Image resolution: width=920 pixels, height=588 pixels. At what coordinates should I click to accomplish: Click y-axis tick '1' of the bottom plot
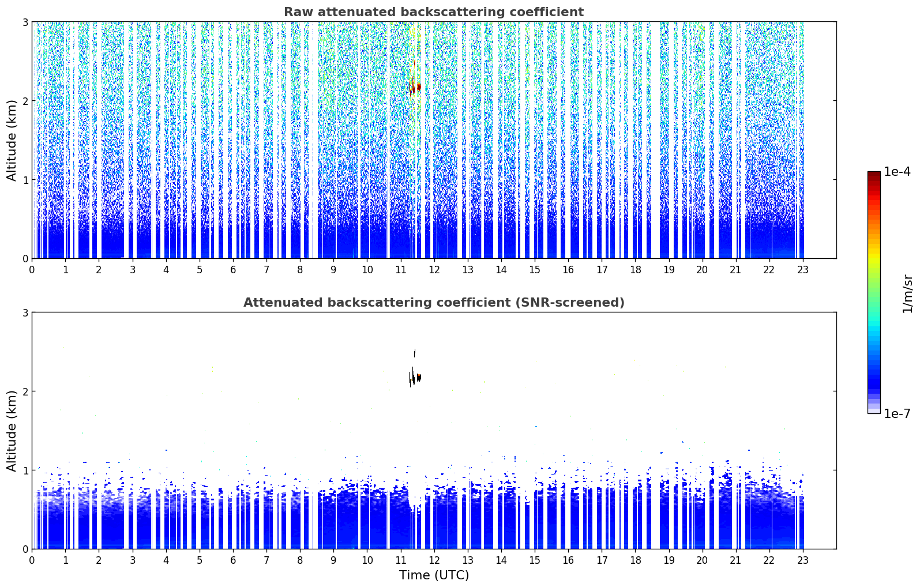(x=25, y=470)
